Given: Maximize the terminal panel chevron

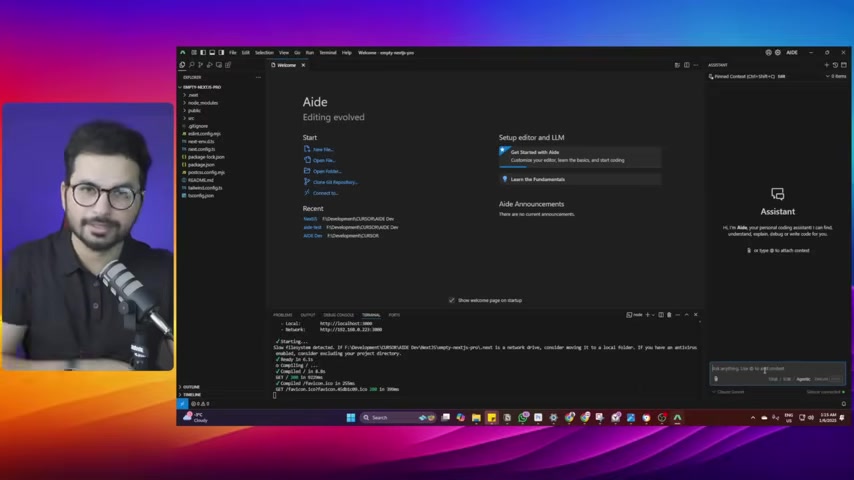Looking at the screenshot, I should tap(687, 315).
